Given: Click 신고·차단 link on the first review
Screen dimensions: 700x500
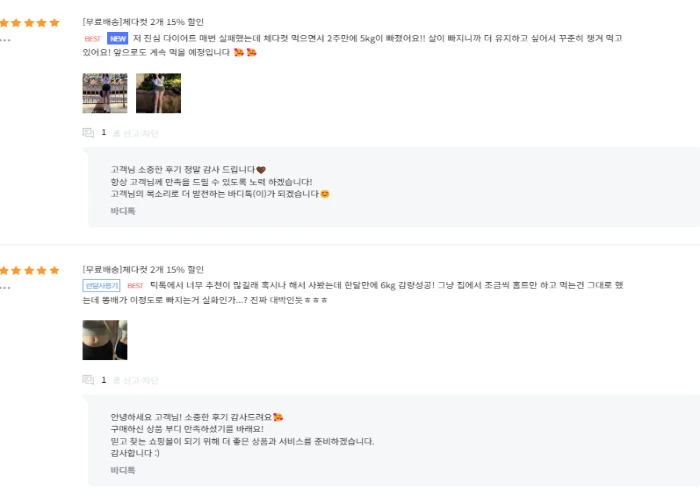Looking at the screenshot, I should tap(136, 133).
